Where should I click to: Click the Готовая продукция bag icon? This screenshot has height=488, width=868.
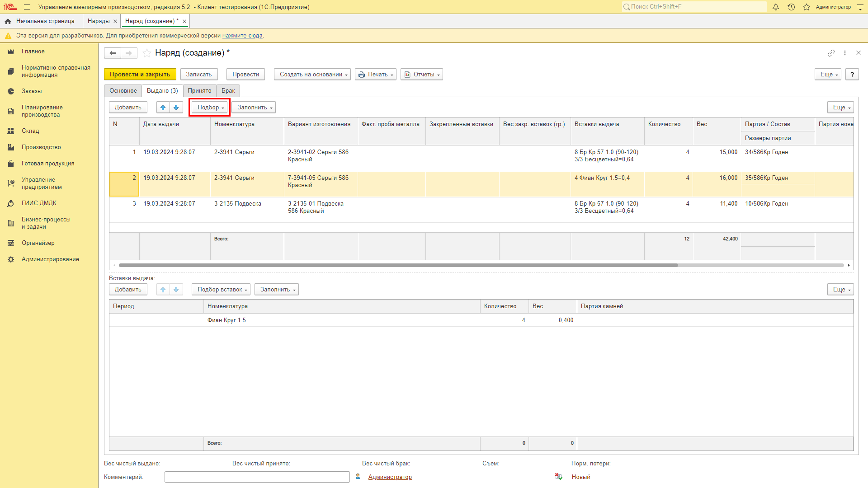[11, 164]
